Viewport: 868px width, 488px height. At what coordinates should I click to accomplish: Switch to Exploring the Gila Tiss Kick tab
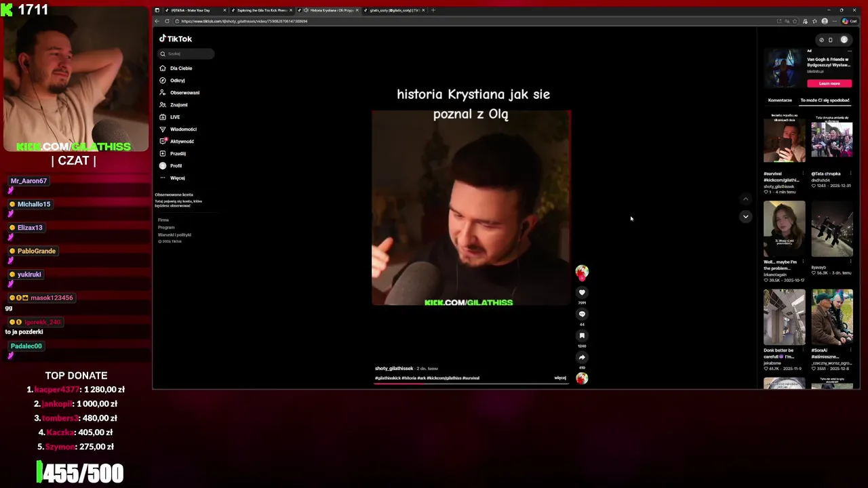[x=263, y=10]
